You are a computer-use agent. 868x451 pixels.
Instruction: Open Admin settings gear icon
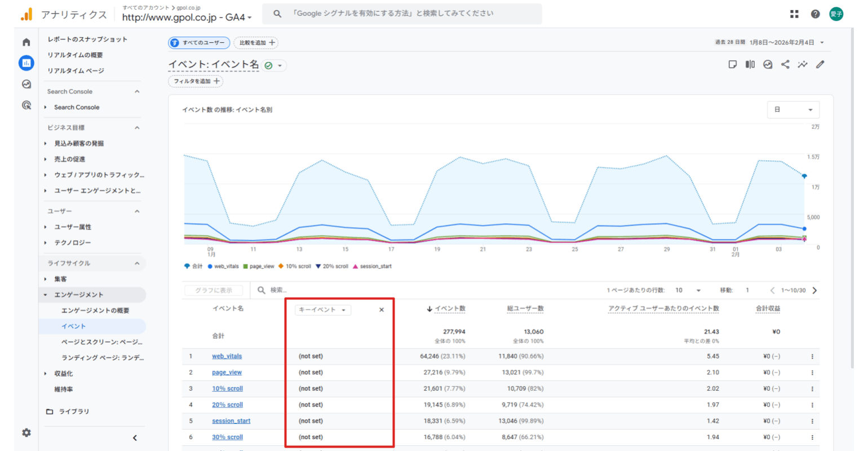point(26,432)
